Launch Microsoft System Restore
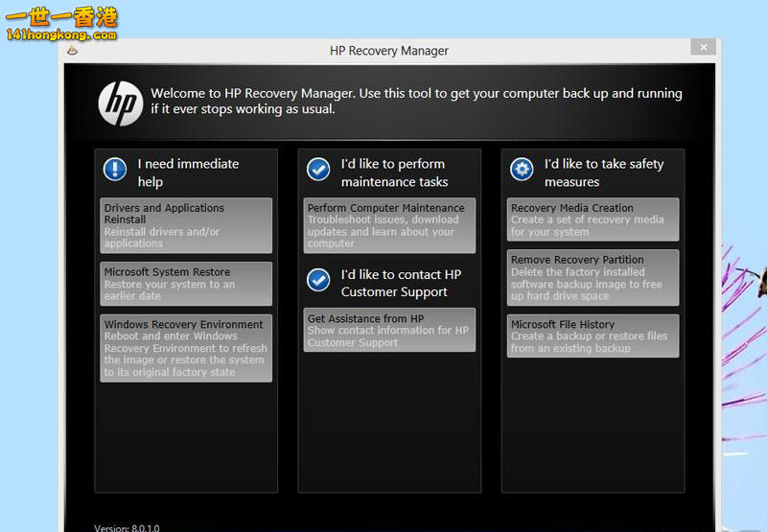This screenshot has width=767, height=532. (x=186, y=284)
